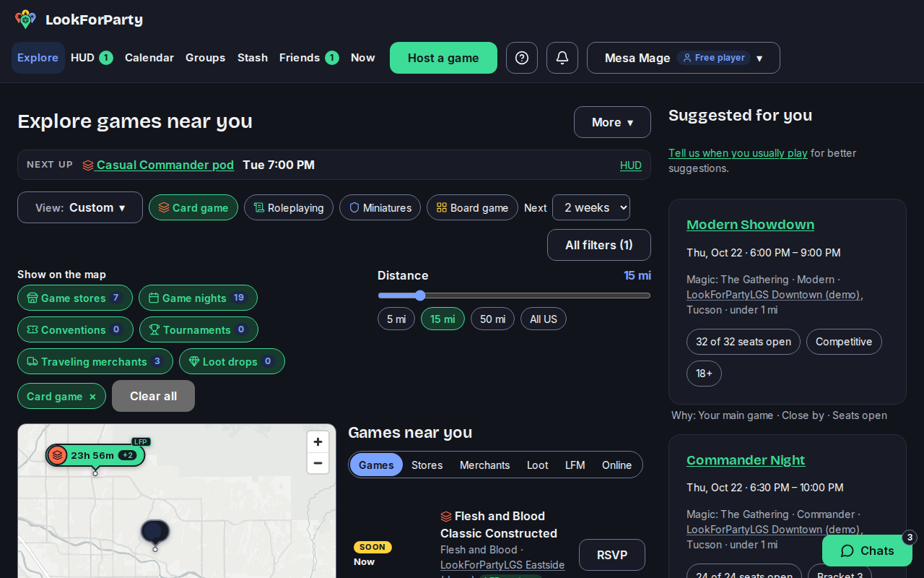This screenshot has width=924, height=578.
Task: Open the Mesa Mage account menu
Action: click(x=684, y=58)
